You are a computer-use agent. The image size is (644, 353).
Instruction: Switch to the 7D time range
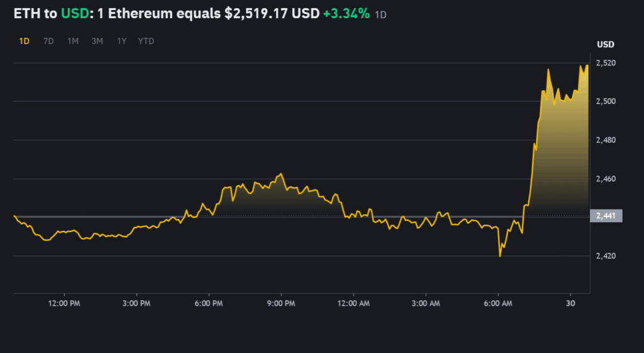[48, 42]
